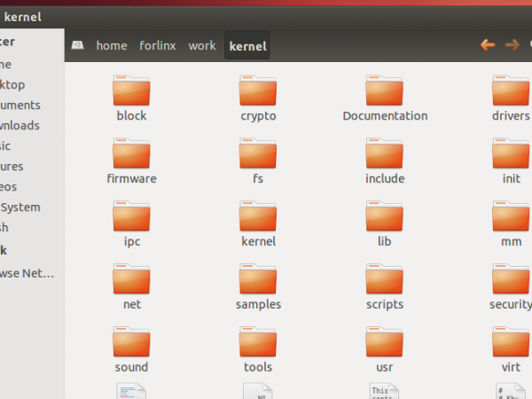
Task: Open the lib folder
Action: click(385, 217)
